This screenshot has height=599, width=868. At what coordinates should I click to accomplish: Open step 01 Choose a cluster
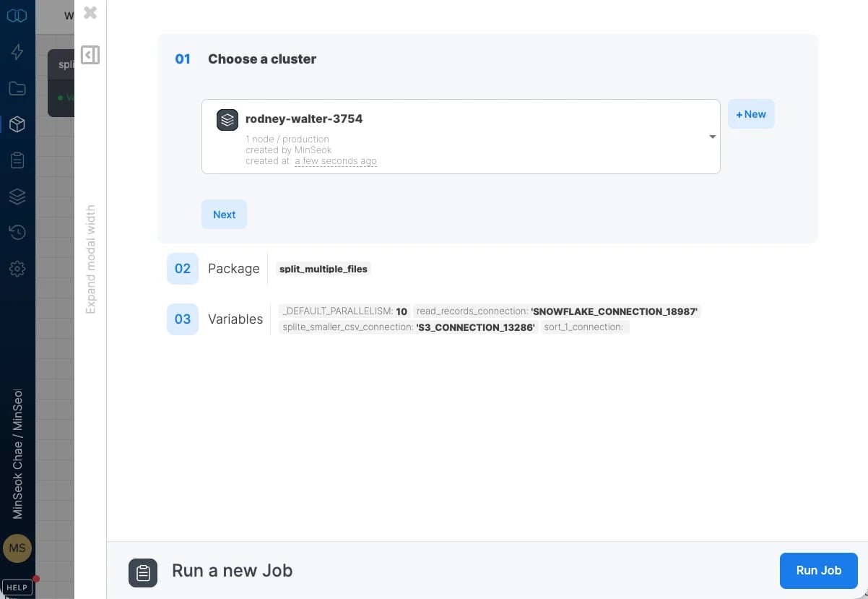246,59
